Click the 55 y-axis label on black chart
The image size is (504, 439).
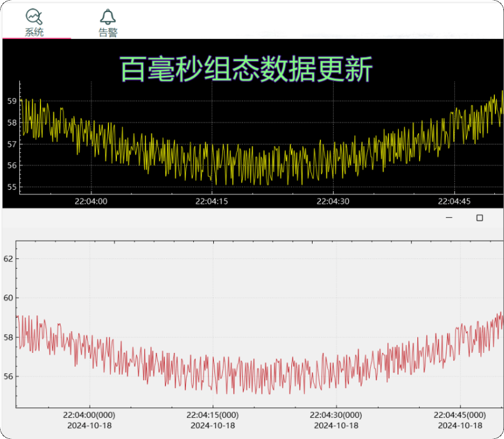point(12,187)
